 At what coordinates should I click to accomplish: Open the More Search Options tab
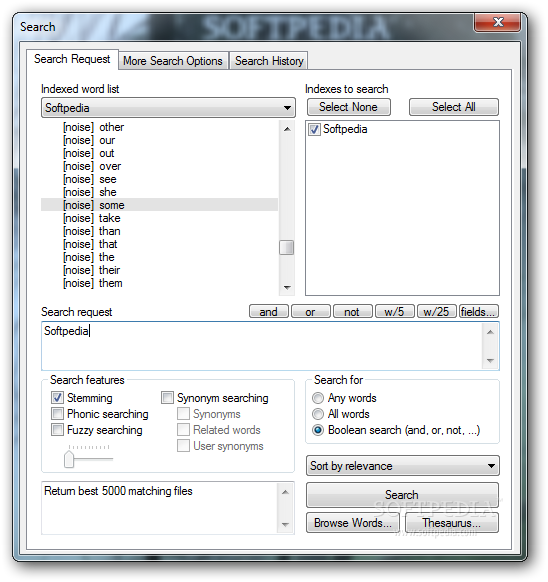[173, 61]
